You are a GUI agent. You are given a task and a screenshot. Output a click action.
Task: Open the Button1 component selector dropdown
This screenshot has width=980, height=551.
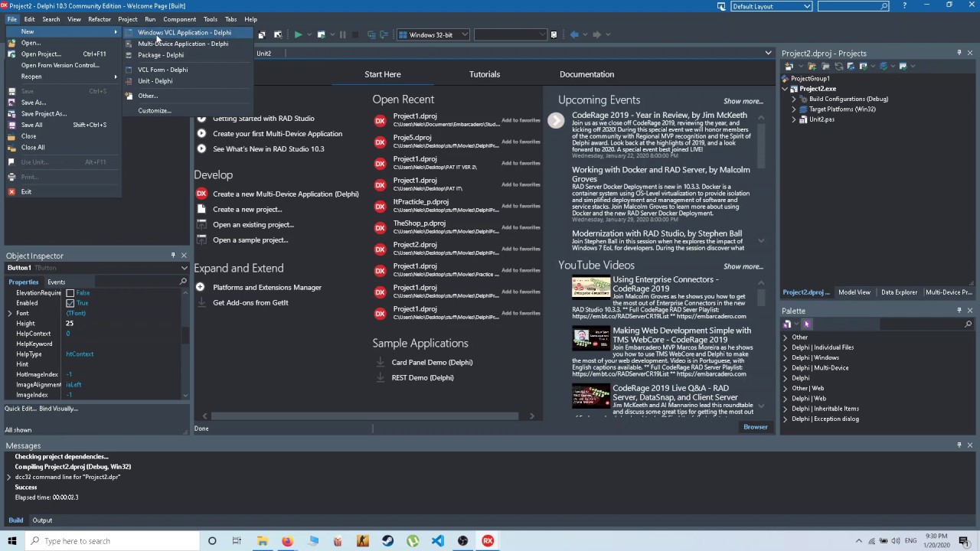184,268
